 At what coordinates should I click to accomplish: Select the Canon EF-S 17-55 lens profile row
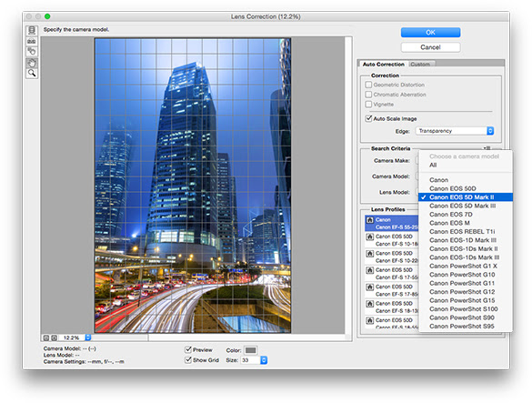pyautogui.click(x=392, y=274)
